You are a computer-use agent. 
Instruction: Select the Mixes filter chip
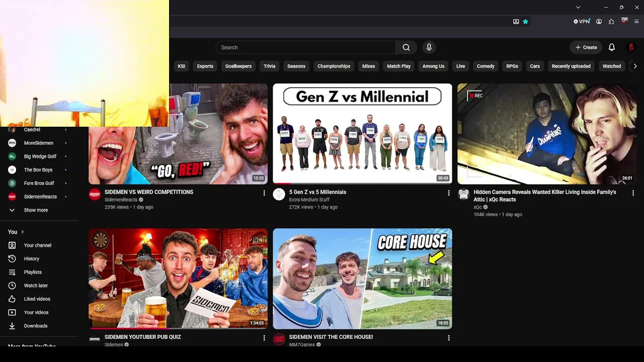tap(369, 66)
